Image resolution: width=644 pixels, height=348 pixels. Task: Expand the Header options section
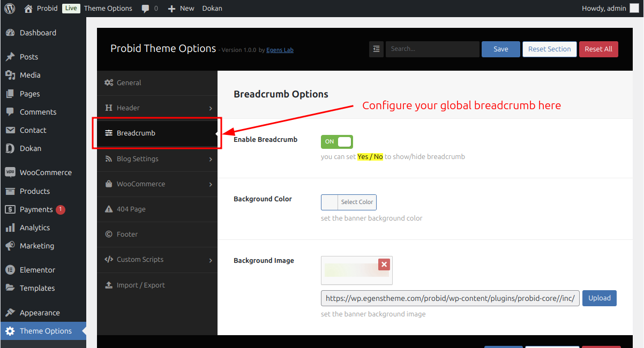coord(158,108)
